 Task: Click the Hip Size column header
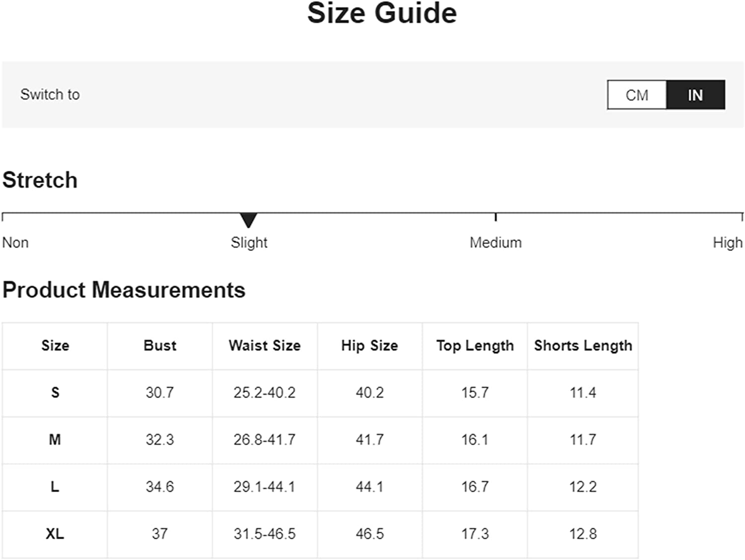[370, 346]
